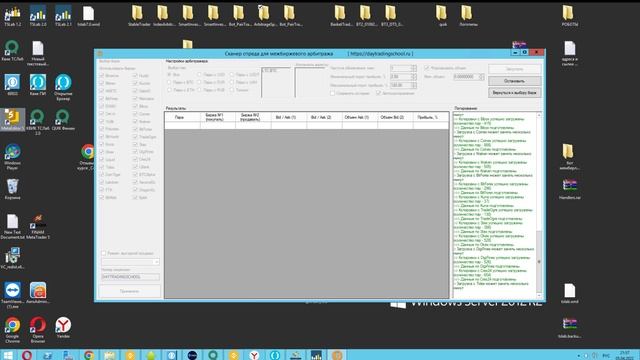The height and width of the screenshot is (360, 640).
Task: Open the TSLab 1.2 desktop shortcut
Action: click(x=12, y=16)
